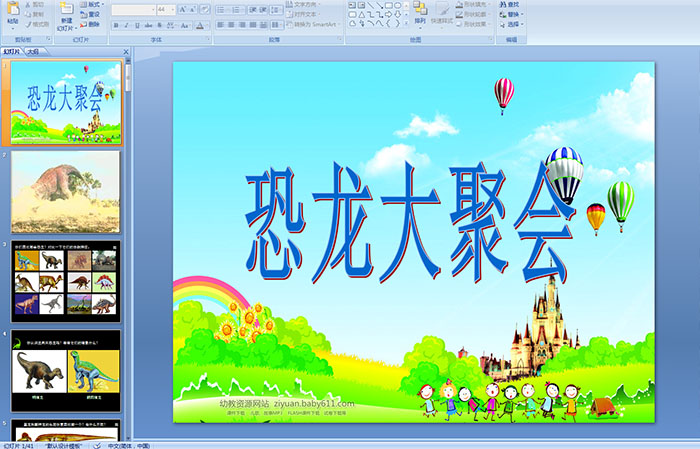Screen dimensions: 700x449
Task: Open the Select (选择) dropdown
Action: 512,24
